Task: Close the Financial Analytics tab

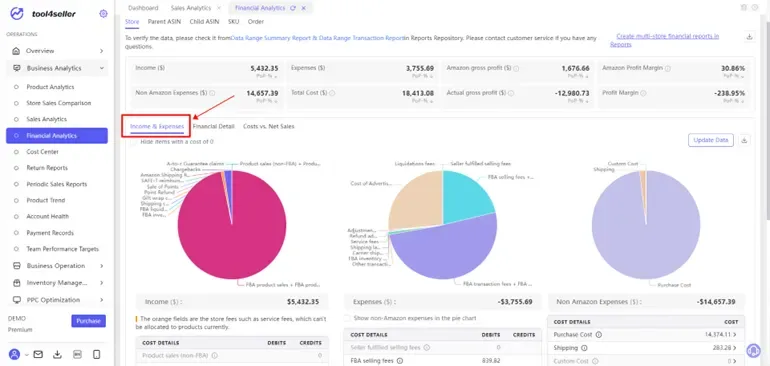Action: point(303,8)
